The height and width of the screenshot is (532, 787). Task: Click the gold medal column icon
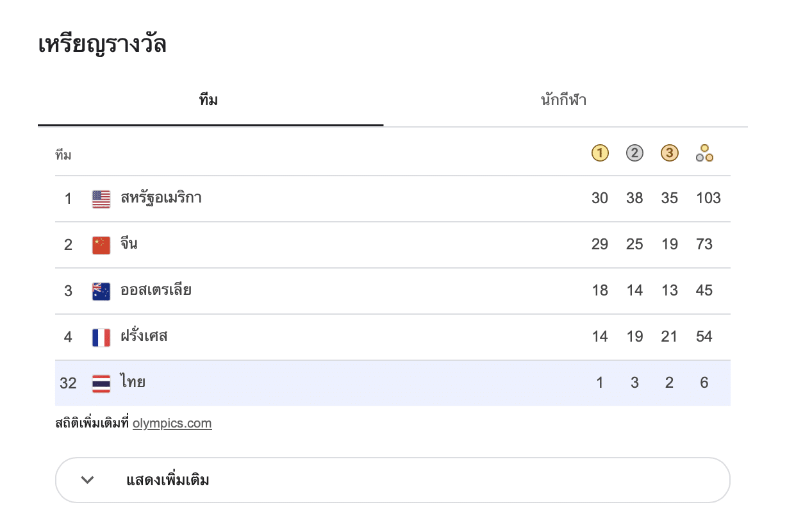pyautogui.click(x=600, y=153)
